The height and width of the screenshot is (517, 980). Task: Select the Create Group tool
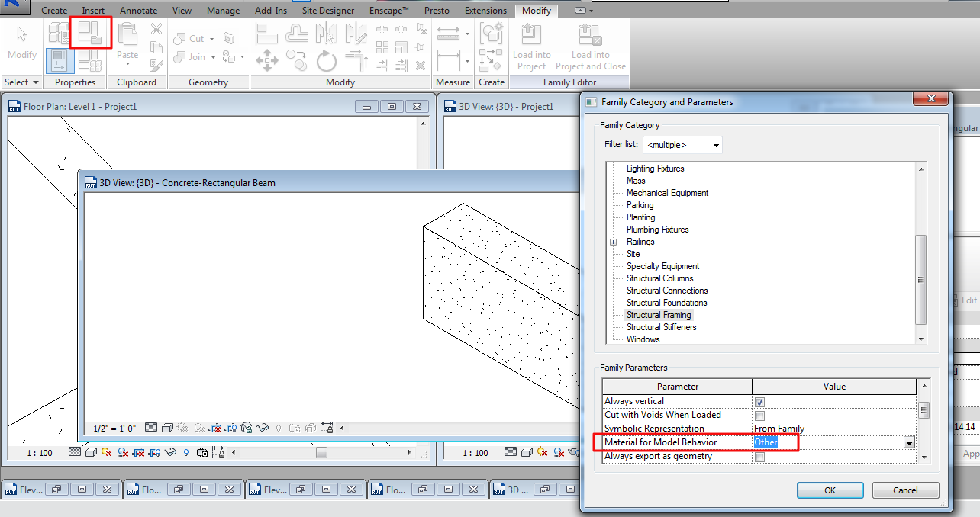(x=490, y=33)
